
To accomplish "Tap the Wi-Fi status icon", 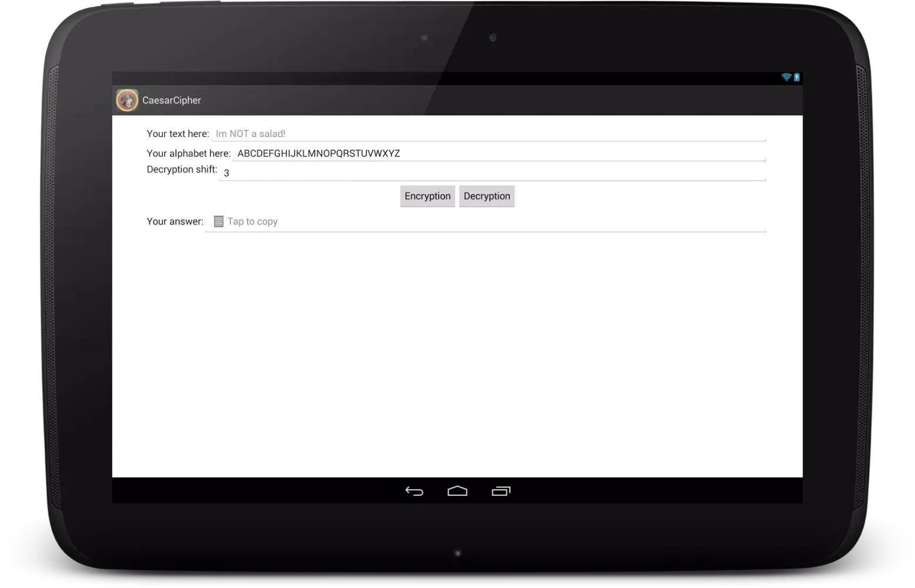I will (x=786, y=77).
